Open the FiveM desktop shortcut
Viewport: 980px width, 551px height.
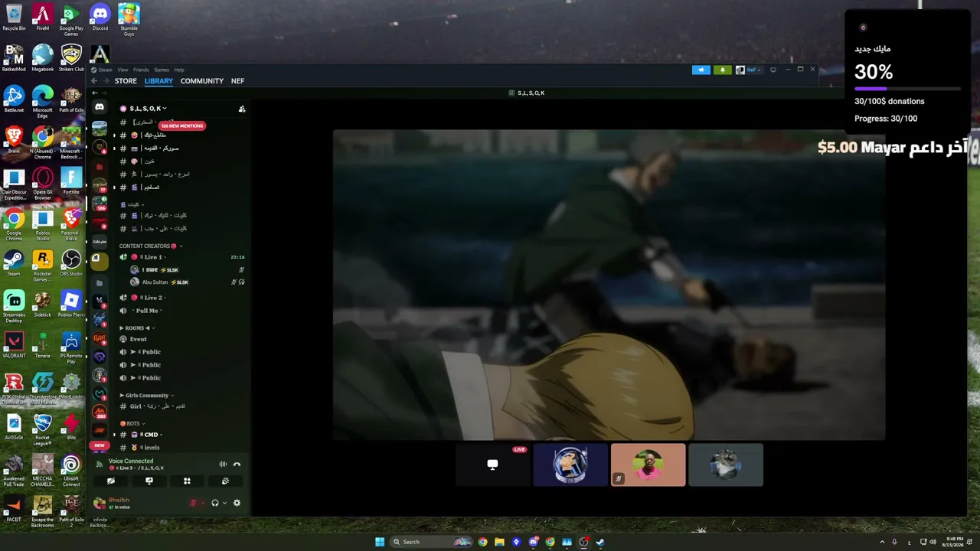[x=43, y=18]
